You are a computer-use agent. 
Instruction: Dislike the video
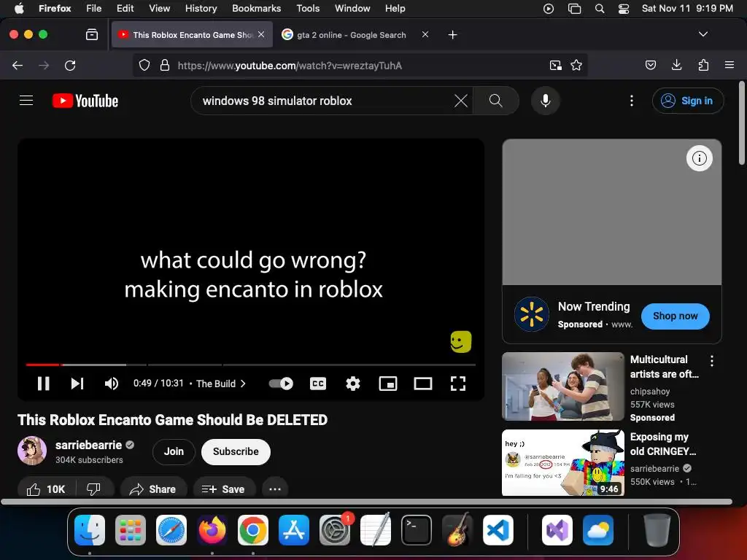coord(94,489)
